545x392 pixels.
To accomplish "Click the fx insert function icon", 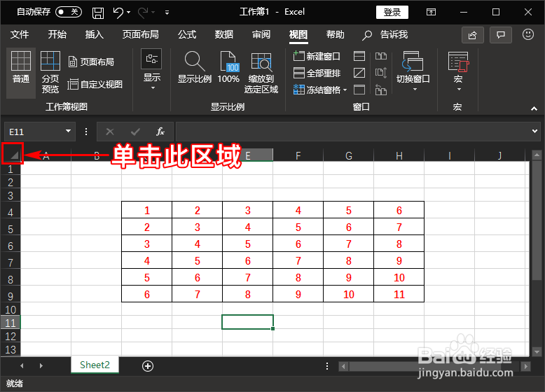I will [160, 132].
